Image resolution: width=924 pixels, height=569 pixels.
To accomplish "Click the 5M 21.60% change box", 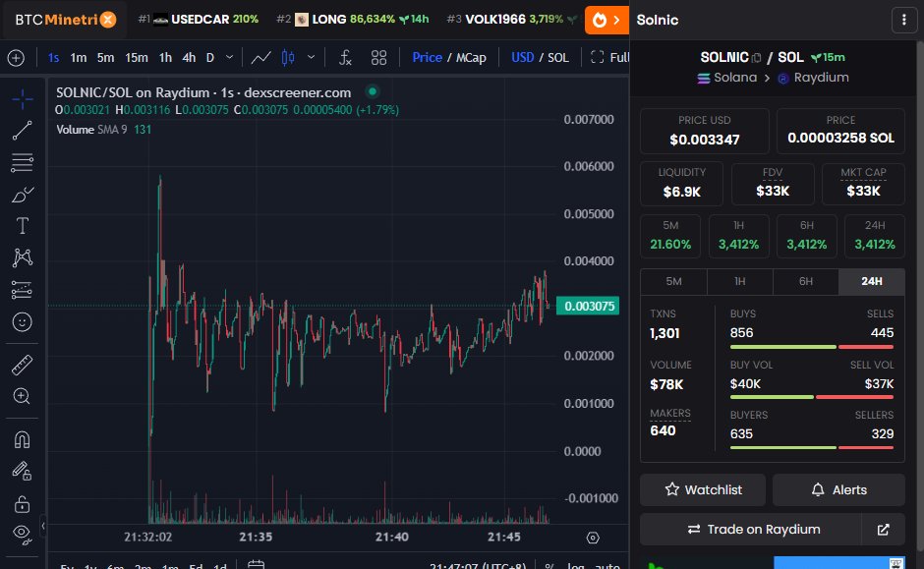I will click(x=670, y=236).
